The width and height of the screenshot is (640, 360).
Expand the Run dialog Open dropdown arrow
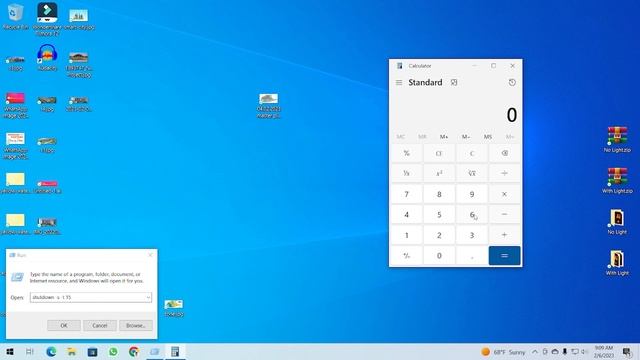click(148, 298)
